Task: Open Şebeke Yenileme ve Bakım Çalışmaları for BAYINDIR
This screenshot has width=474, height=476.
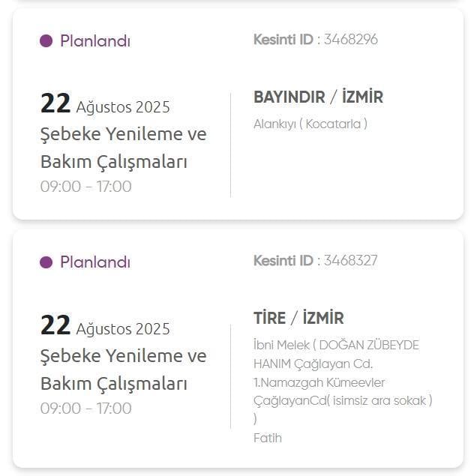Action: click(x=122, y=148)
